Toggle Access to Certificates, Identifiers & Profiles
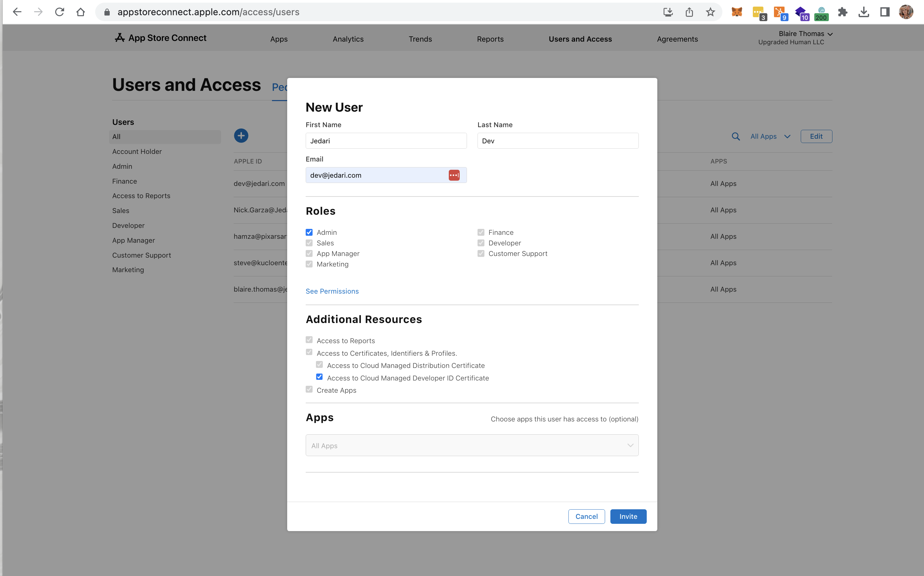 click(309, 352)
